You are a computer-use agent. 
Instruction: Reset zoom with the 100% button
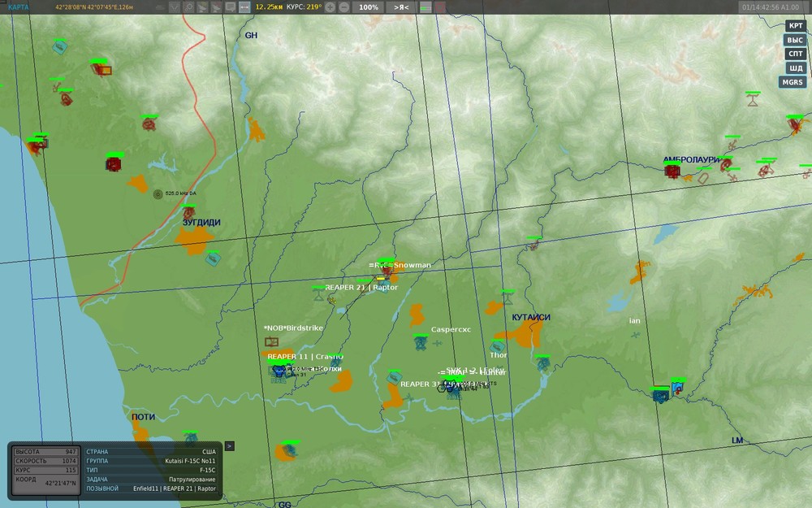(368, 7)
